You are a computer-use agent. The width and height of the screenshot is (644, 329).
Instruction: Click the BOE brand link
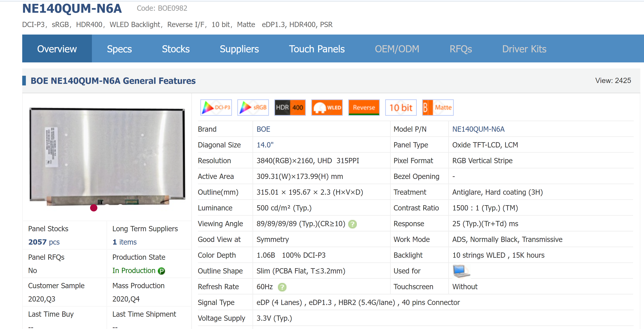pyautogui.click(x=263, y=129)
